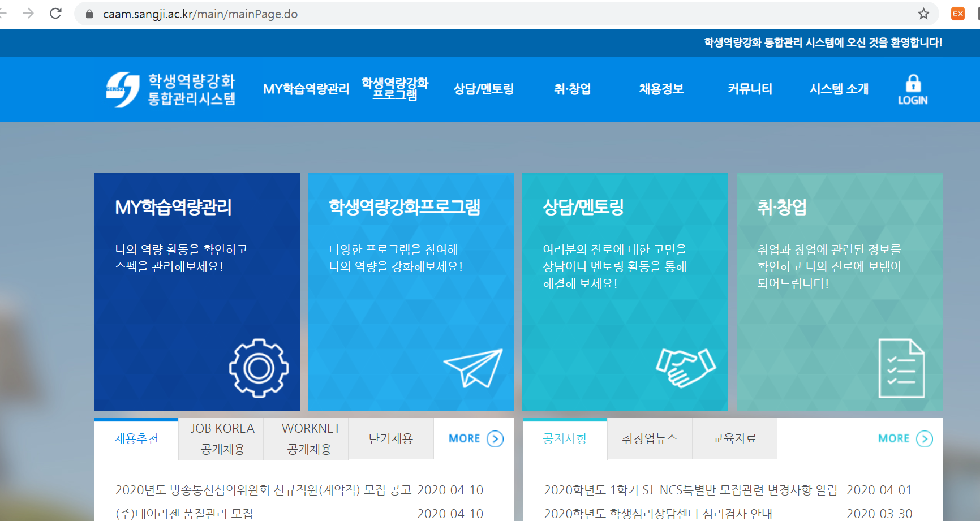Select the 채용추천 tab
980x521 pixels.
pyautogui.click(x=136, y=438)
